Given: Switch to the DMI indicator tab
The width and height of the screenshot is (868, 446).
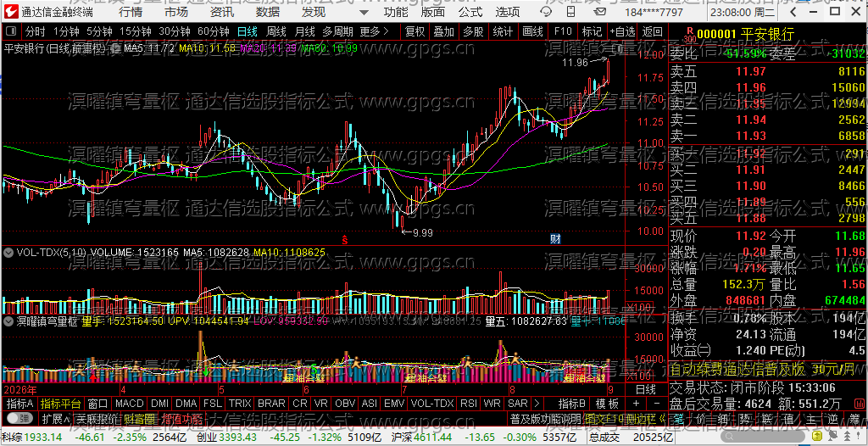Looking at the screenshot, I should 160,404.
